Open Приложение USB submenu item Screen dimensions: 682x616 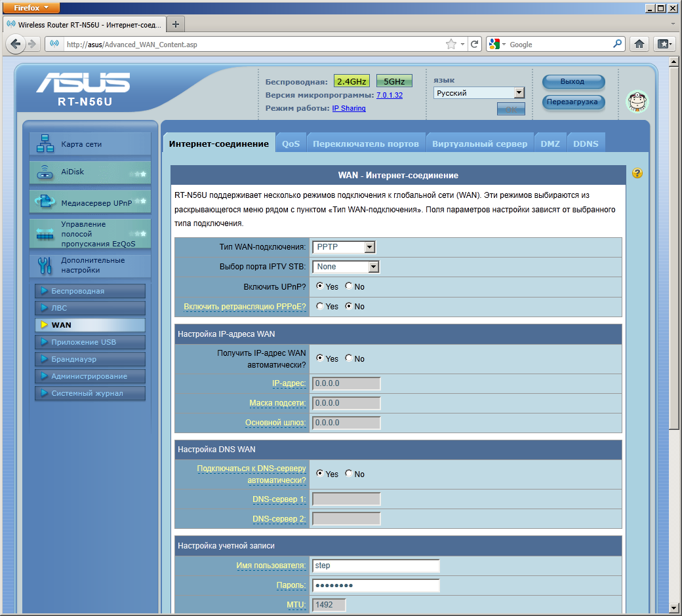point(90,342)
